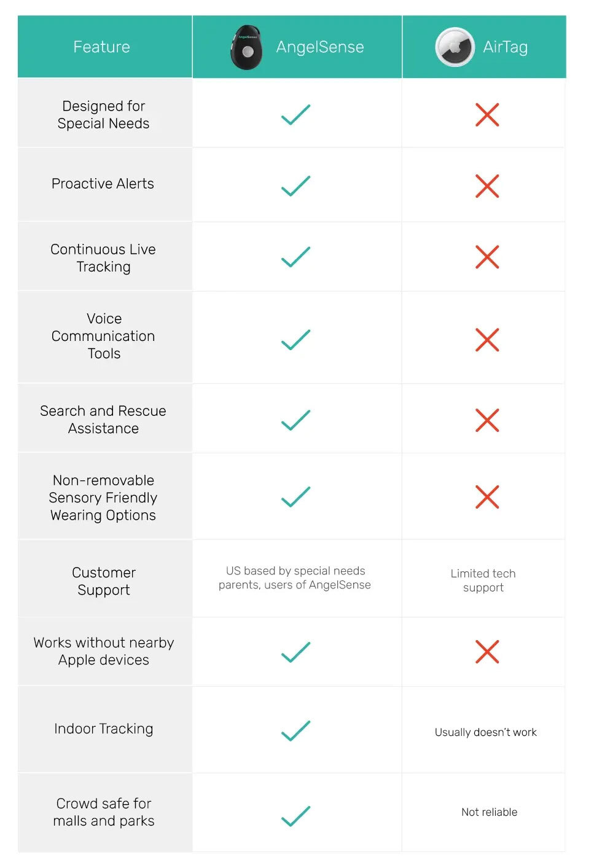This screenshot has height=868, width=594.
Task: Click AirTag red X for Non-removable Sensory Friendly row
Action: 487,497
